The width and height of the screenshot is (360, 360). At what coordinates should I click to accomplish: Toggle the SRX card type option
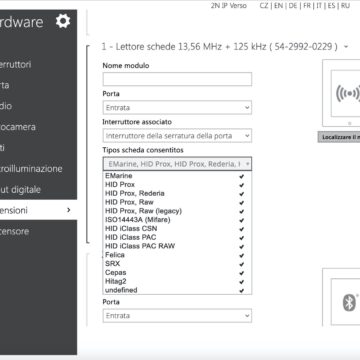[x=177, y=264]
